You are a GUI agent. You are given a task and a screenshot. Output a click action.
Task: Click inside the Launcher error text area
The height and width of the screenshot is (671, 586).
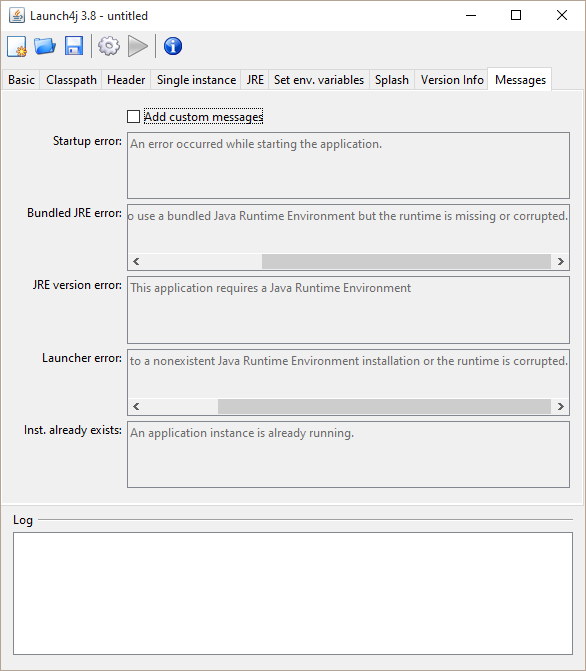click(348, 376)
